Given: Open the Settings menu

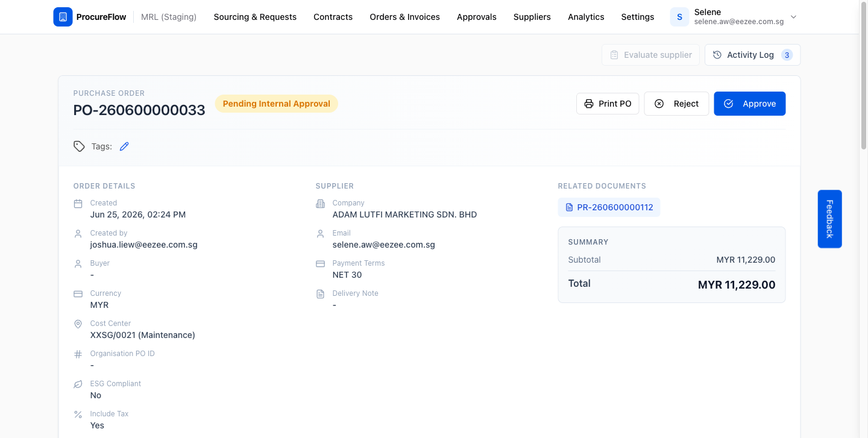Looking at the screenshot, I should coord(637,17).
